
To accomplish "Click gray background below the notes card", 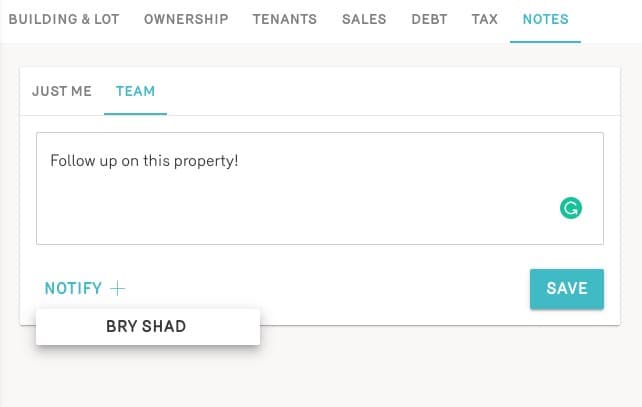I will point(400,370).
